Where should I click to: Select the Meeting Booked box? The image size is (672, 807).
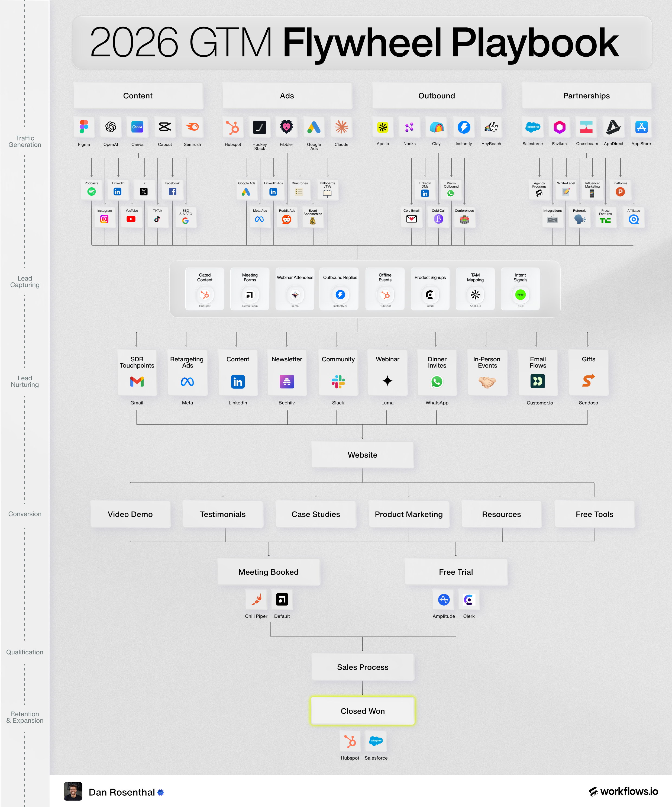pyautogui.click(x=269, y=572)
